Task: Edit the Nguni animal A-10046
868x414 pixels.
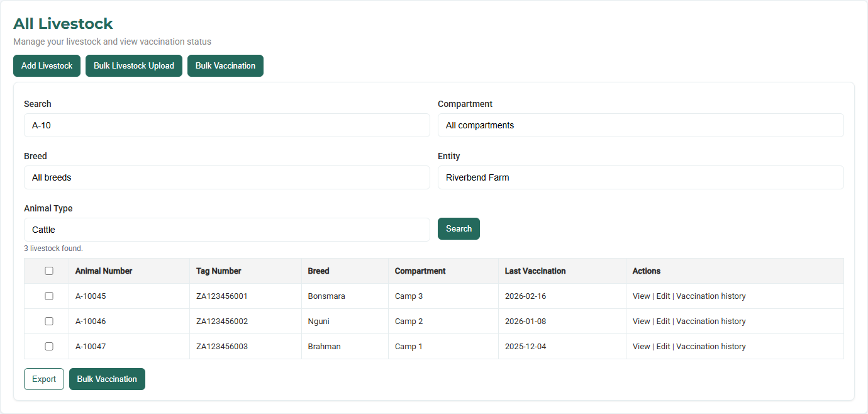Action: coord(663,322)
